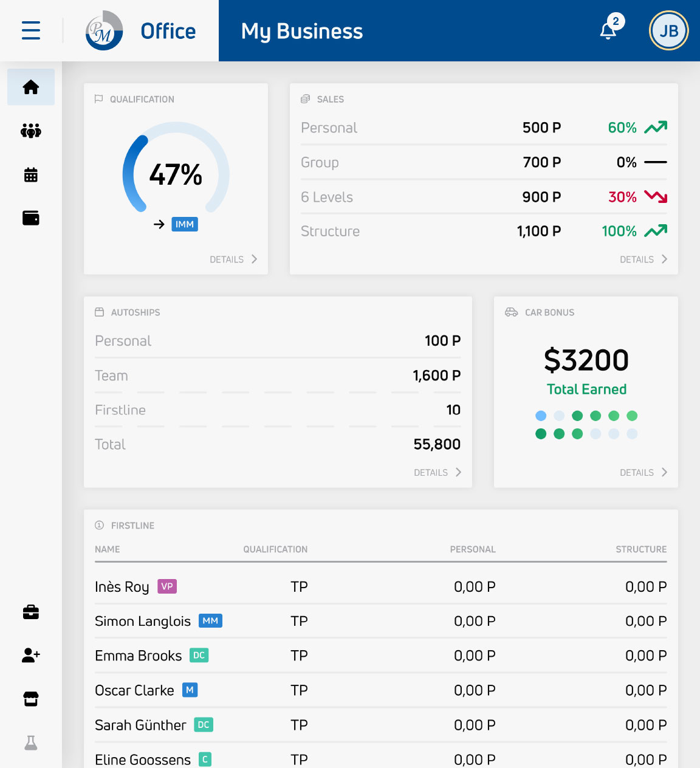The width and height of the screenshot is (700, 768).
Task: Go to Home in the sidebar
Action: [31, 87]
